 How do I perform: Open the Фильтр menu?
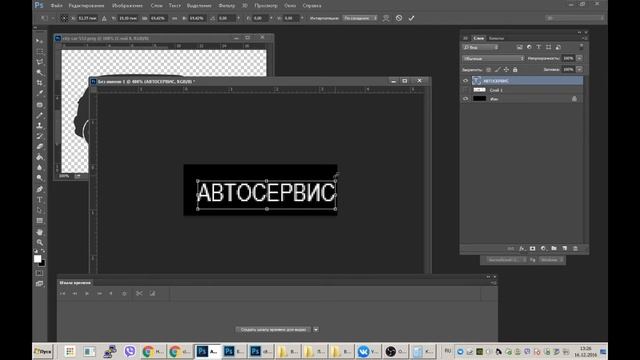tap(227, 6)
